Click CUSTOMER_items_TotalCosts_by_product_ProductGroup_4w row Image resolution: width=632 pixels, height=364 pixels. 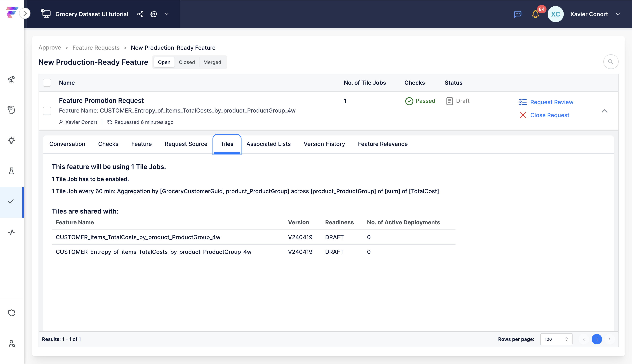point(254,237)
